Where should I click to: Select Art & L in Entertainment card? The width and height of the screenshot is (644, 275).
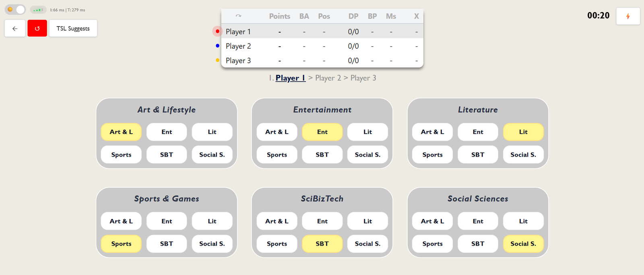(277, 132)
